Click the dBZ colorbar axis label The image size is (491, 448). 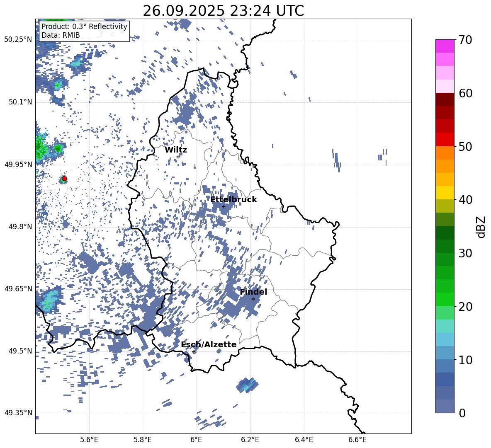pos(481,227)
